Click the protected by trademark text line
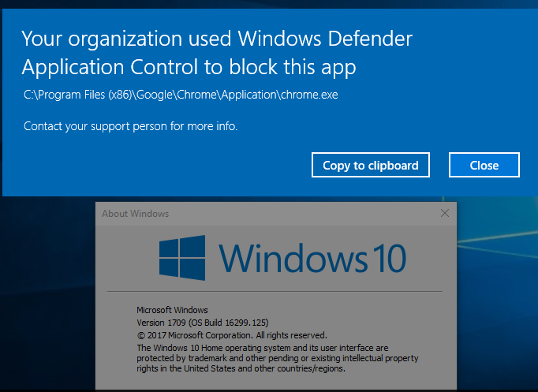The height and width of the screenshot is (392, 538). 277,358
